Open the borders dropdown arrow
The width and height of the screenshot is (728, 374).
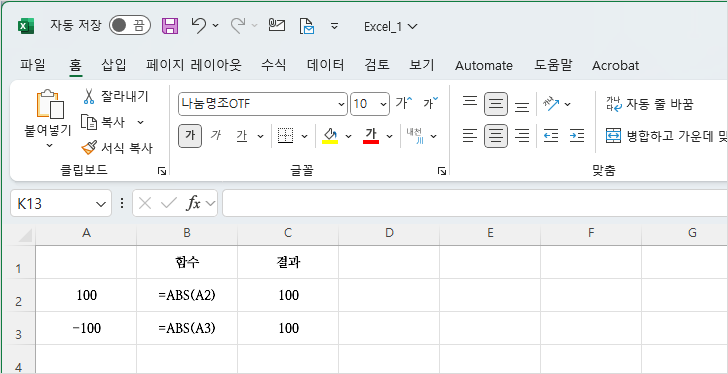(x=305, y=136)
